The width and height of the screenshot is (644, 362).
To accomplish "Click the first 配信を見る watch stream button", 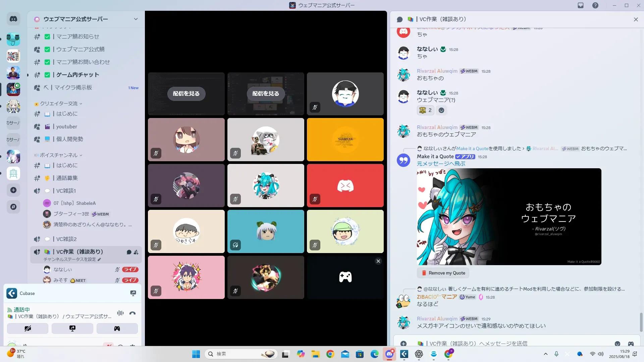I will click(x=186, y=94).
